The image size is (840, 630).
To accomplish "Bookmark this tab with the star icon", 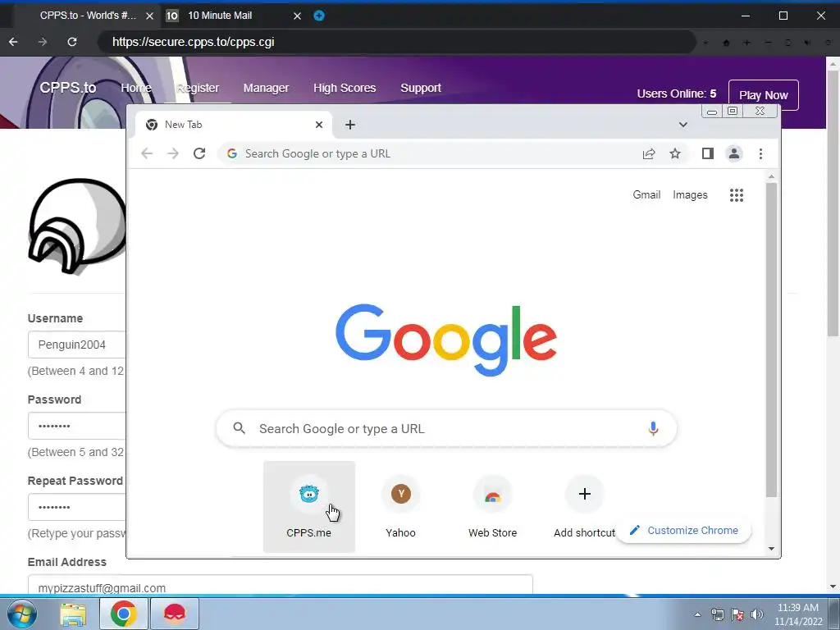I will point(675,153).
